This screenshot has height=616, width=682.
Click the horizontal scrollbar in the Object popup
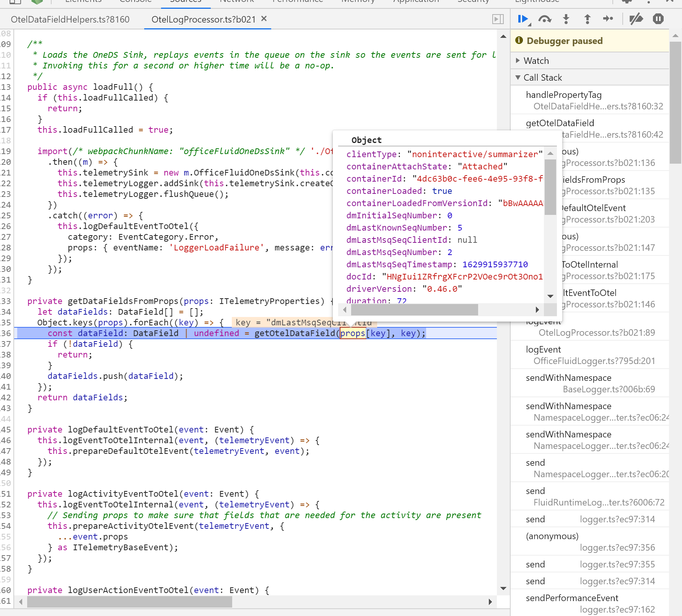pos(414,310)
